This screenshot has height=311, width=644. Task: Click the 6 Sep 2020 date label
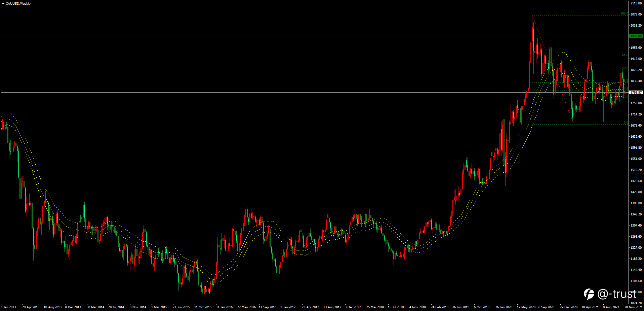(x=546, y=307)
